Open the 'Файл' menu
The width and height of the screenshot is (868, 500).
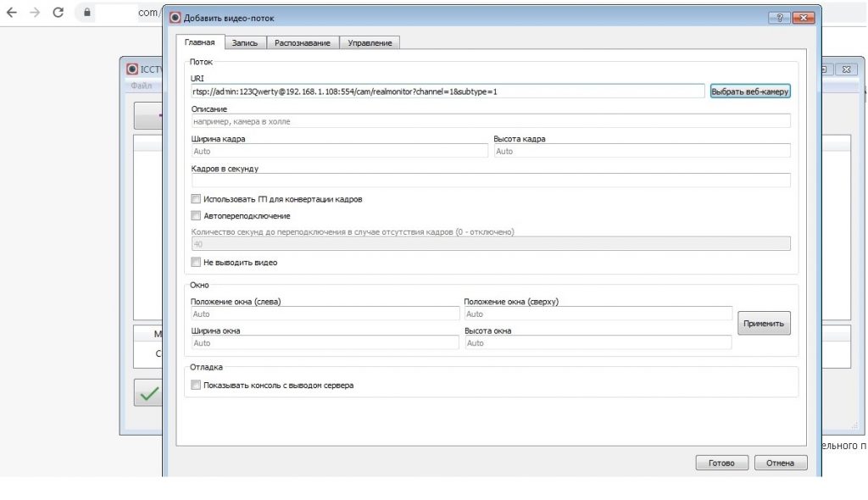point(142,86)
